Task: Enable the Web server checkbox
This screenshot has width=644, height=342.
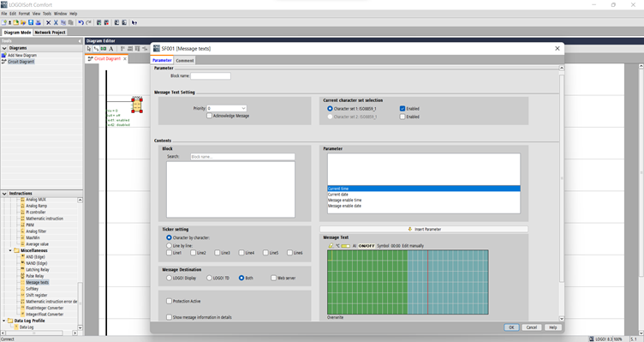Action: click(x=273, y=278)
